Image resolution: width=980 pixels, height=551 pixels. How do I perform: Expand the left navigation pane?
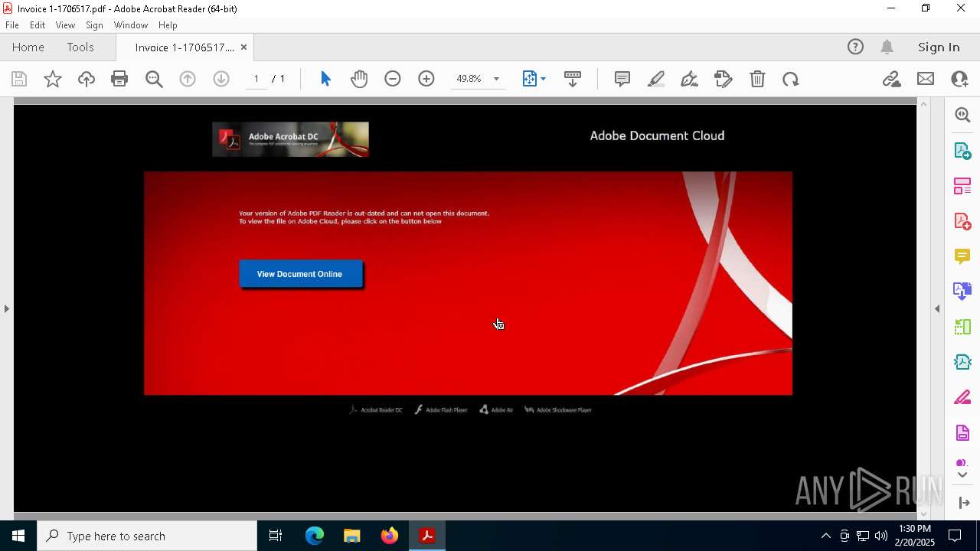(x=6, y=308)
